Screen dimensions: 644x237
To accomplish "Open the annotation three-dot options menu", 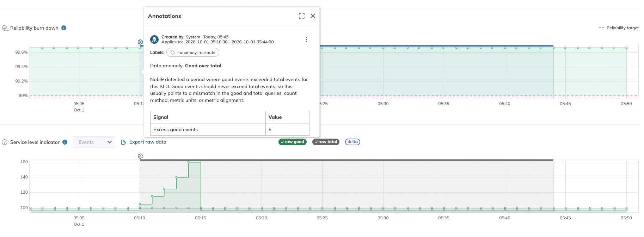I will click(x=306, y=39).
